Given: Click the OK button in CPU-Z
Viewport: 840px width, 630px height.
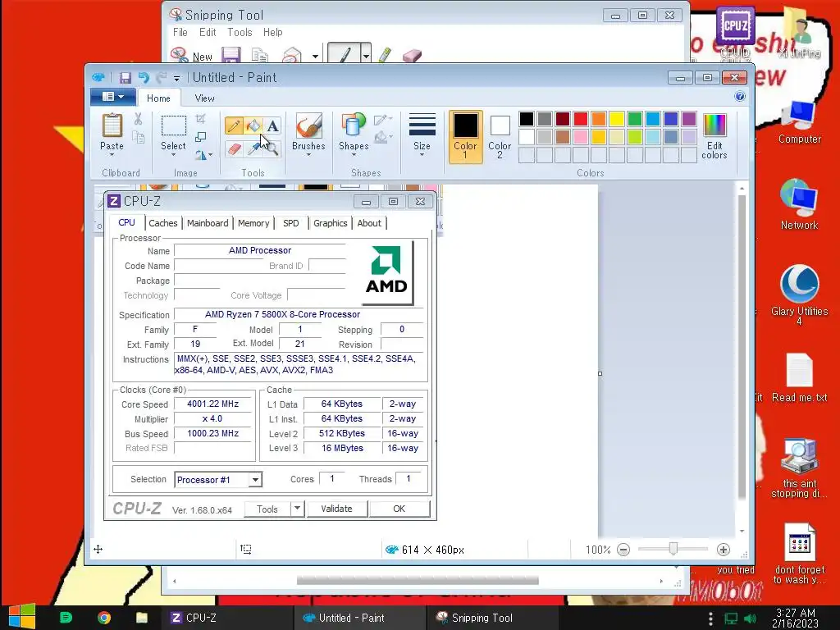Looking at the screenshot, I should point(399,509).
